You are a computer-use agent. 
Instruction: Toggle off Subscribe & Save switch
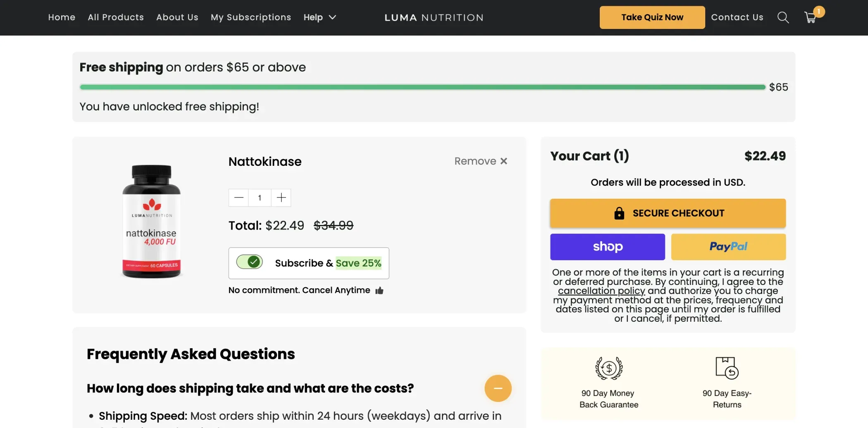[250, 262]
